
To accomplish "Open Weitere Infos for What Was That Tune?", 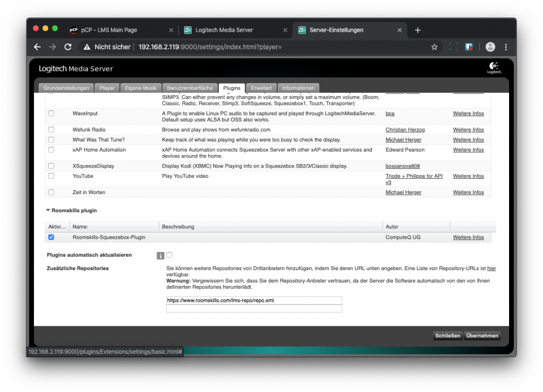I will pyautogui.click(x=468, y=140).
